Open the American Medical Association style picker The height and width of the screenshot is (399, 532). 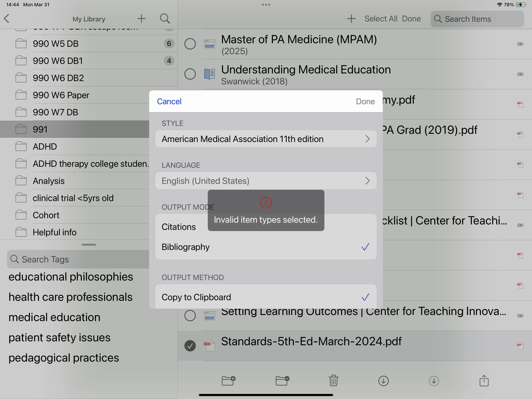pos(266,139)
